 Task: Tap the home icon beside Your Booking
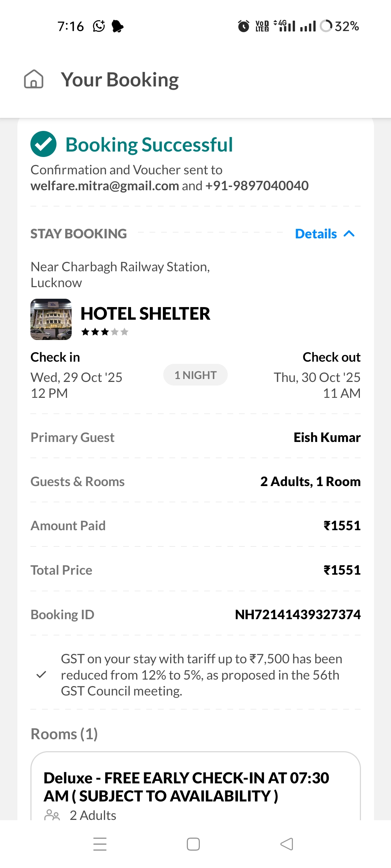point(34,79)
